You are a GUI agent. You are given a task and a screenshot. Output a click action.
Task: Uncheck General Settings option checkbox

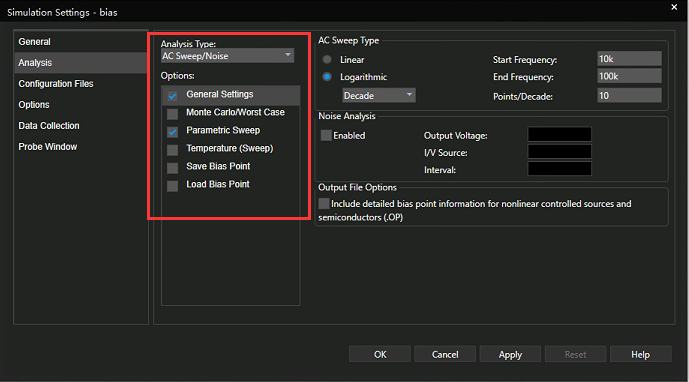click(173, 95)
